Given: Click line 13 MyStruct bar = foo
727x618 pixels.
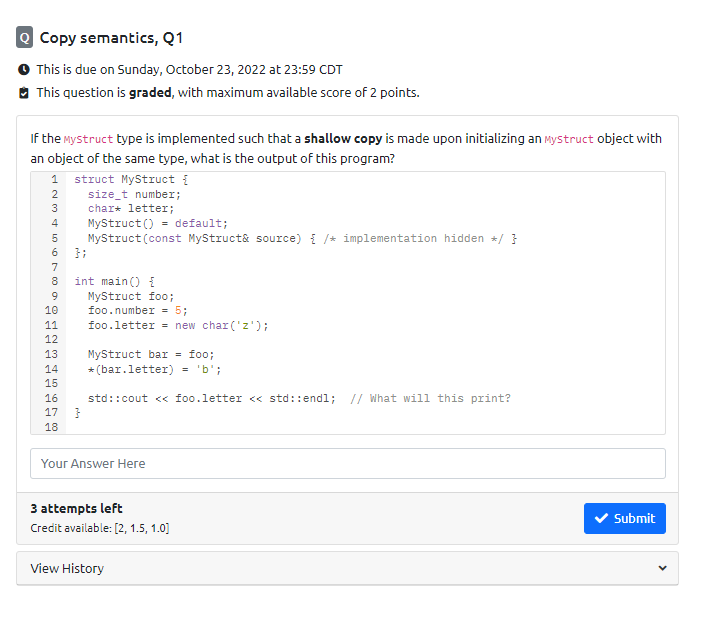Looking at the screenshot, I should coord(151,355).
